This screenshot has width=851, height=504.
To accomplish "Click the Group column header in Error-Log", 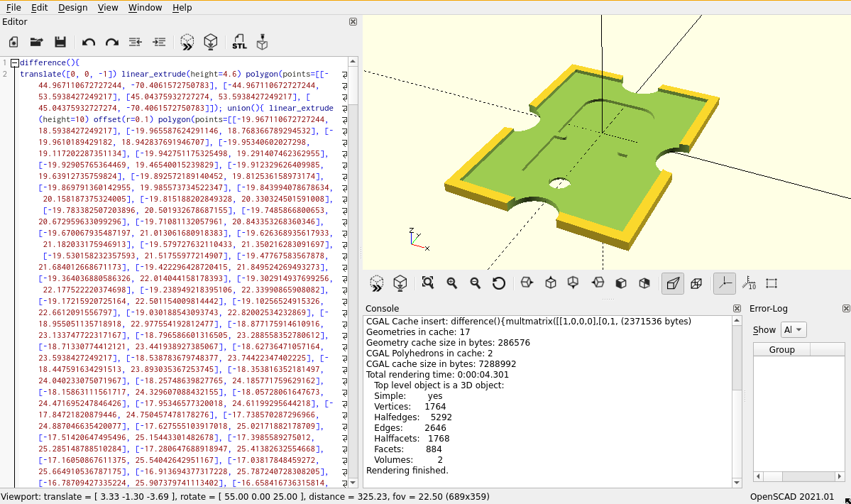I will 781,349.
